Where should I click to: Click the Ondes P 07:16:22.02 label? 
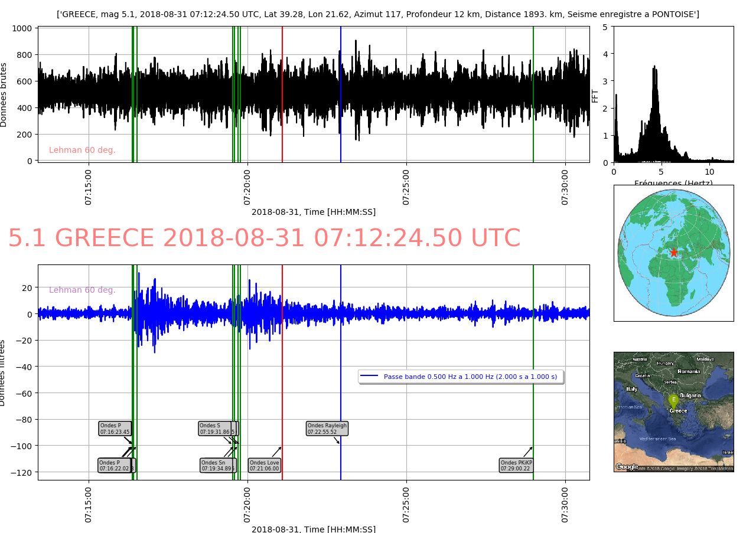[x=115, y=466]
